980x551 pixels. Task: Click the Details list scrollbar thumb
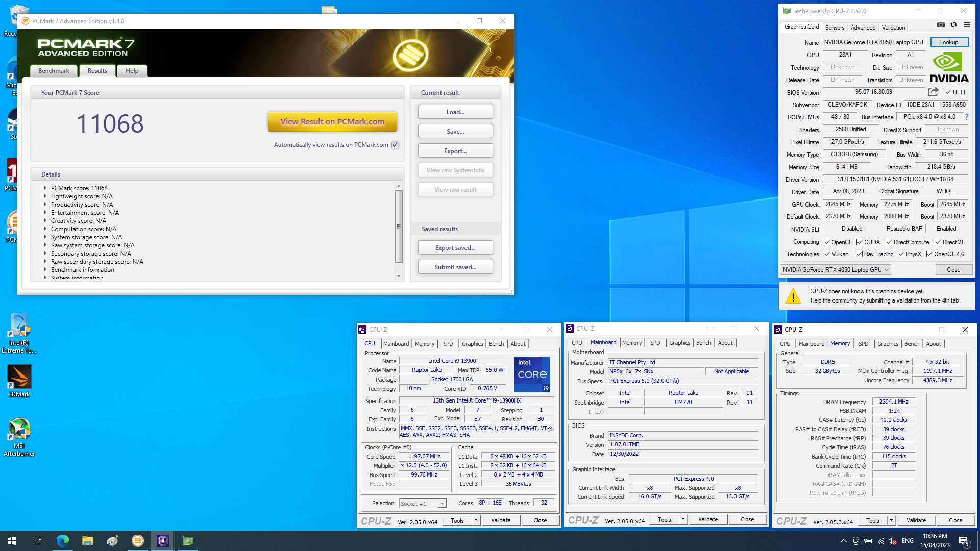click(x=399, y=226)
